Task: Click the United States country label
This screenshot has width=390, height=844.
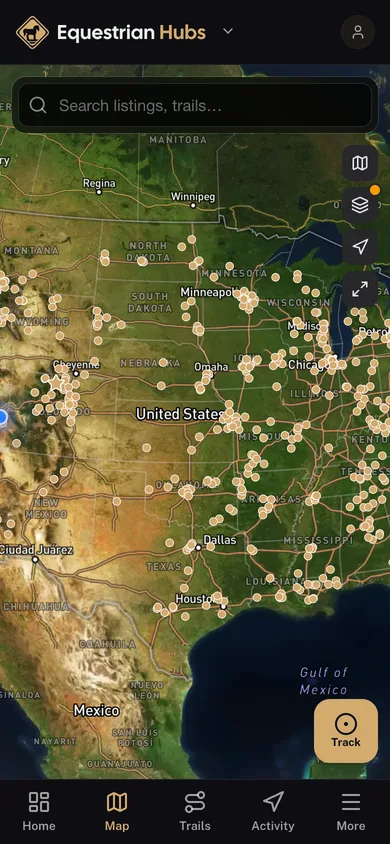Action: [x=180, y=414]
